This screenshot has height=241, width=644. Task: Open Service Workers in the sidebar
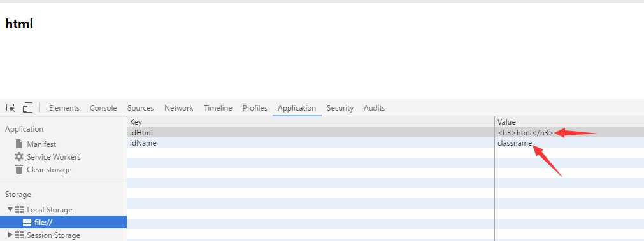click(54, 156)
